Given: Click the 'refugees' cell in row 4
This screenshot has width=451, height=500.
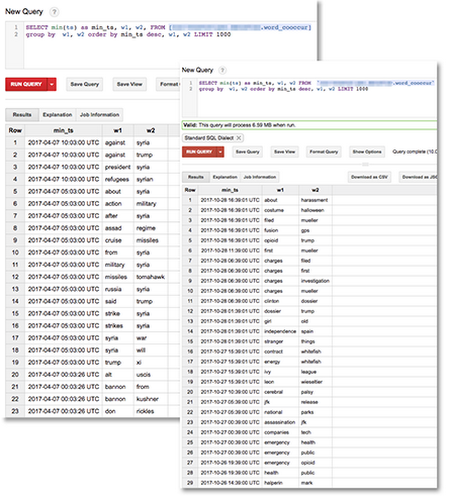Looking at the screenshot, I should pos(117,179).
